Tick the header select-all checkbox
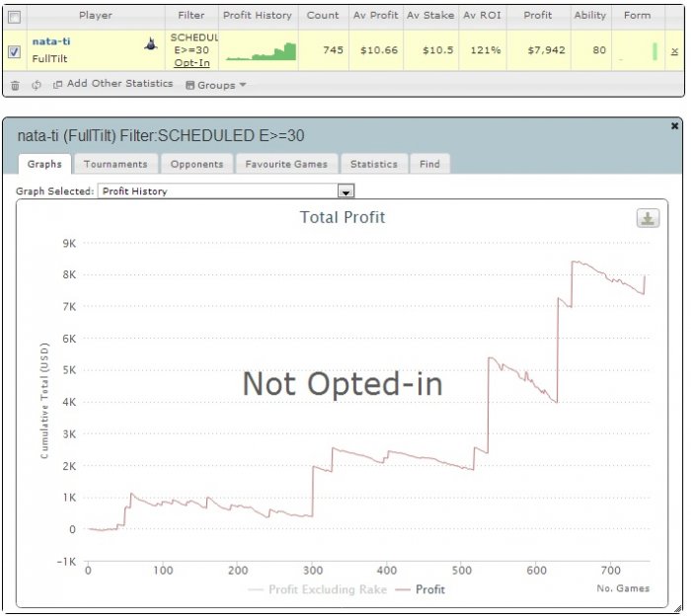Viewport: 691px width, 616px height. click(14, 17)
